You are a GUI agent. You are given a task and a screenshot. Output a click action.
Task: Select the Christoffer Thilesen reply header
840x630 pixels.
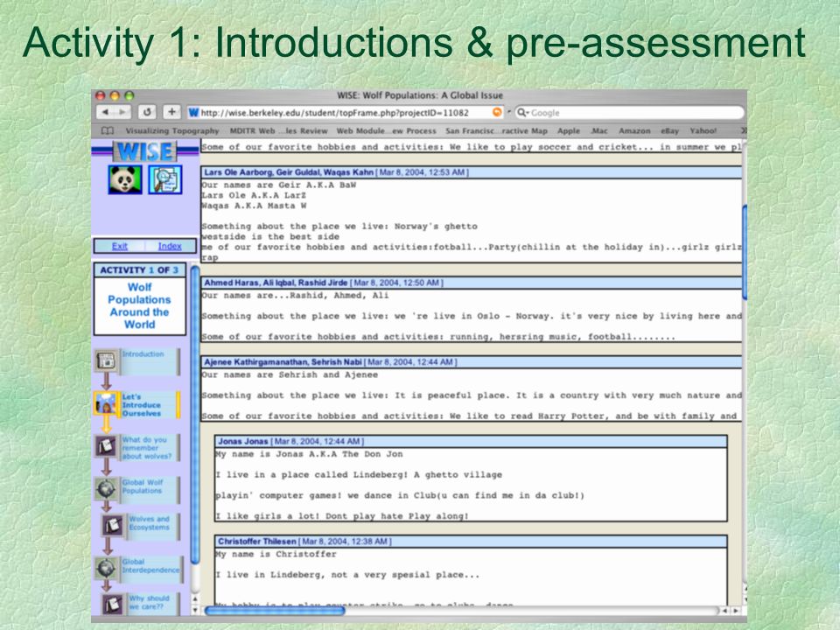[x=471, y=541]
